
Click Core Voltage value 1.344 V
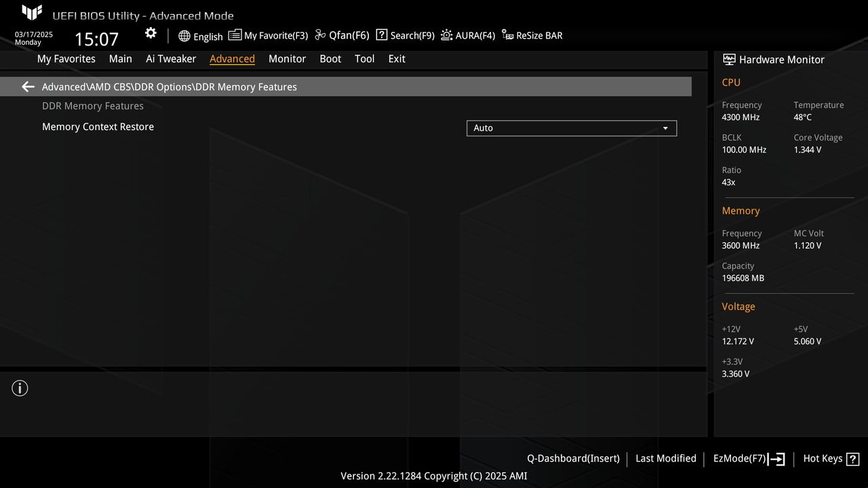[x=808, y=150]
